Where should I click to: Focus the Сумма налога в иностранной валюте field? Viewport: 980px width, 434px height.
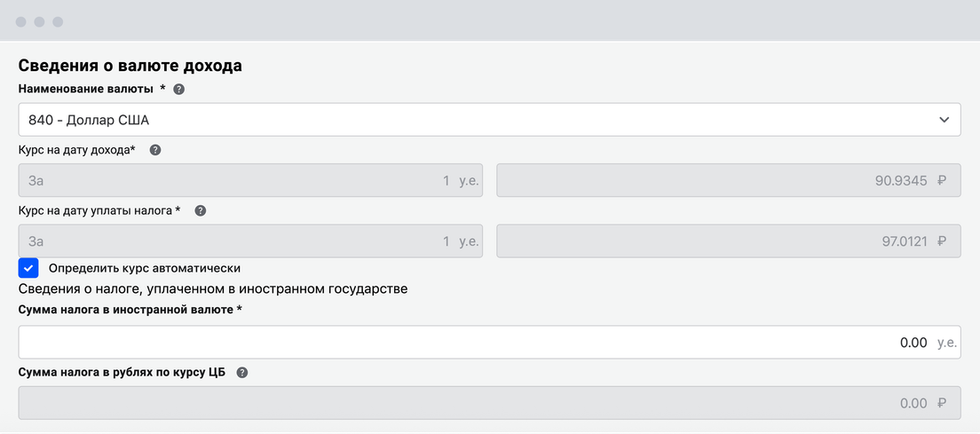coord(489,343)
